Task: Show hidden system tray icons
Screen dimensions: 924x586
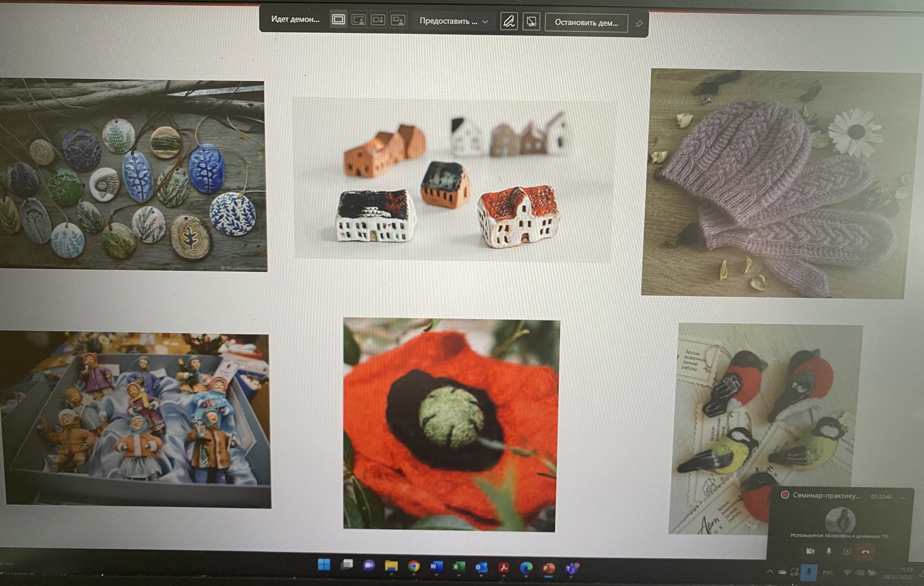Action: 770,572
